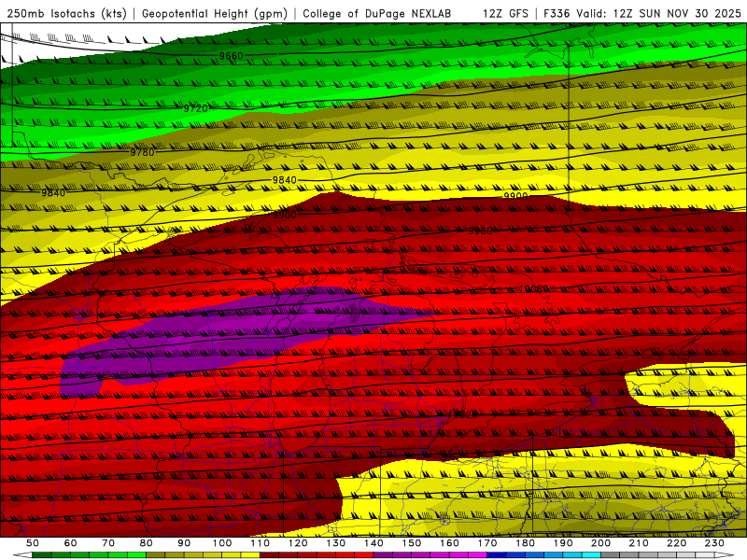Click the dark blue swatch just after 170
Image resolution: width=747 pixels, height=560 pixels.
pos(497,555)
